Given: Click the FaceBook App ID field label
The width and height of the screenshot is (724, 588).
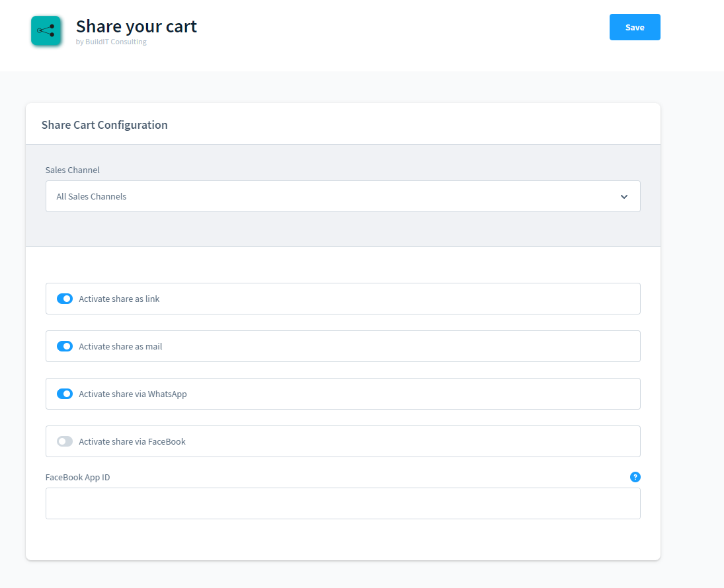Looking at the screenshot, I should pos(77,477).
